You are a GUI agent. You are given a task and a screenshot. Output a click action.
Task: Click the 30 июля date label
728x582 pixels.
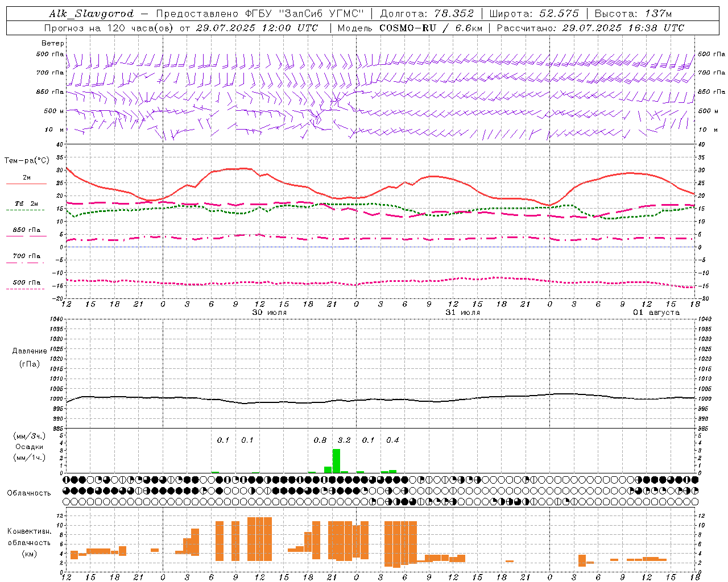[x=270, y=313]
